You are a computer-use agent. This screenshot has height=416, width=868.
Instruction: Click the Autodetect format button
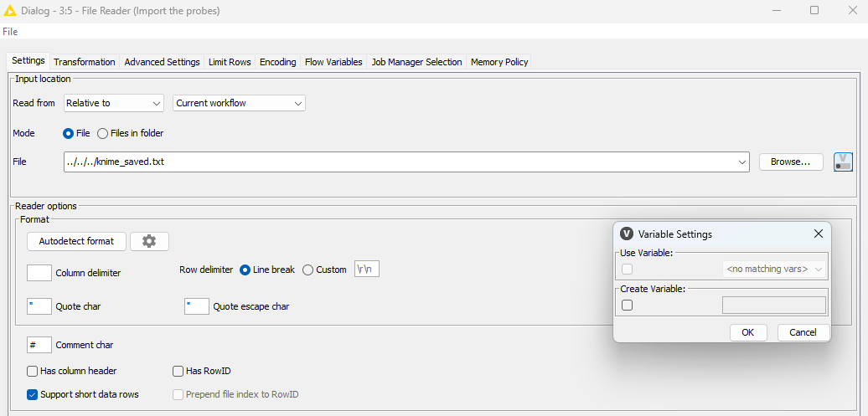click(76, 241)
